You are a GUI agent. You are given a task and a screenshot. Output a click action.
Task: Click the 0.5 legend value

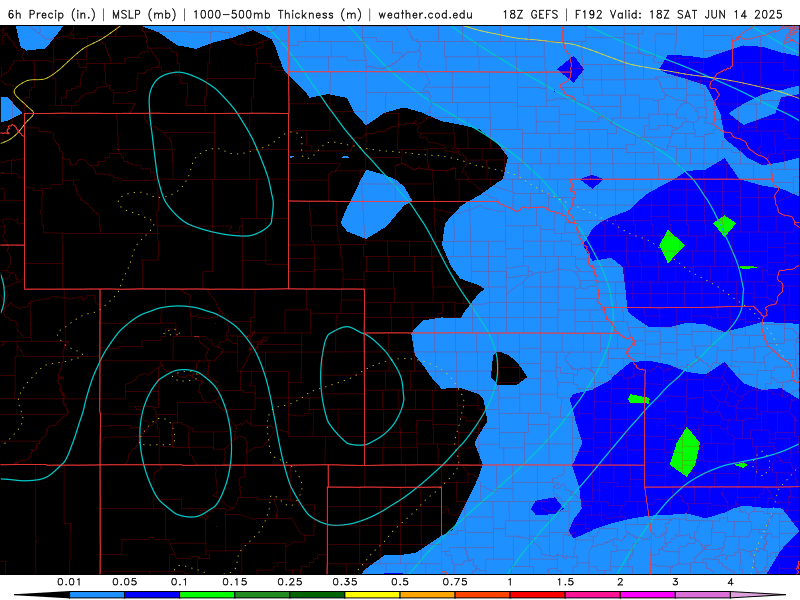pos(400,582)
